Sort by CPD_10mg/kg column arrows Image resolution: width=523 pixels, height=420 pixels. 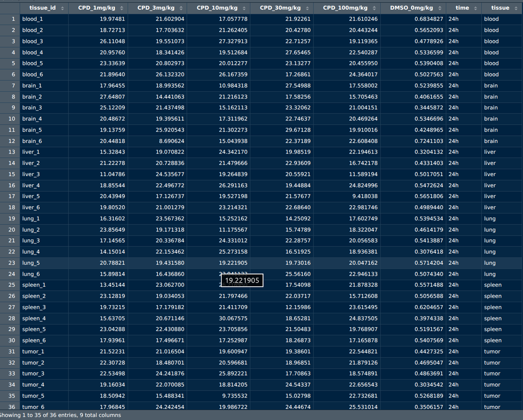(x=244, y=8)
